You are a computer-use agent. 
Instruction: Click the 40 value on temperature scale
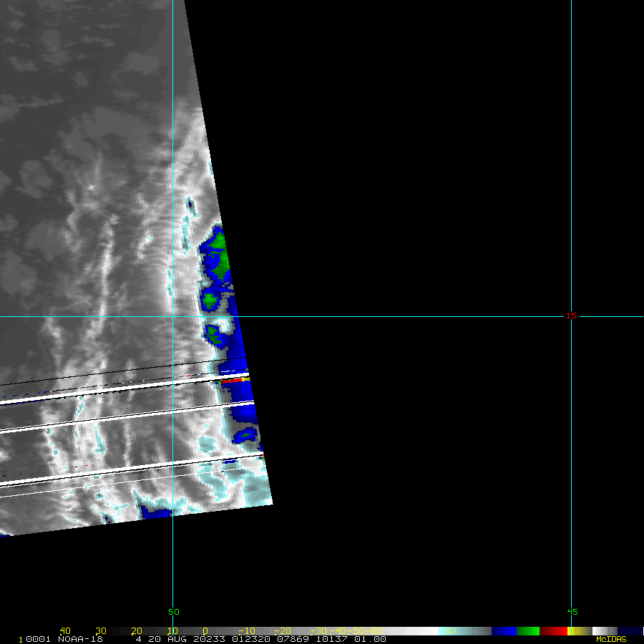(x=65, y=631)
